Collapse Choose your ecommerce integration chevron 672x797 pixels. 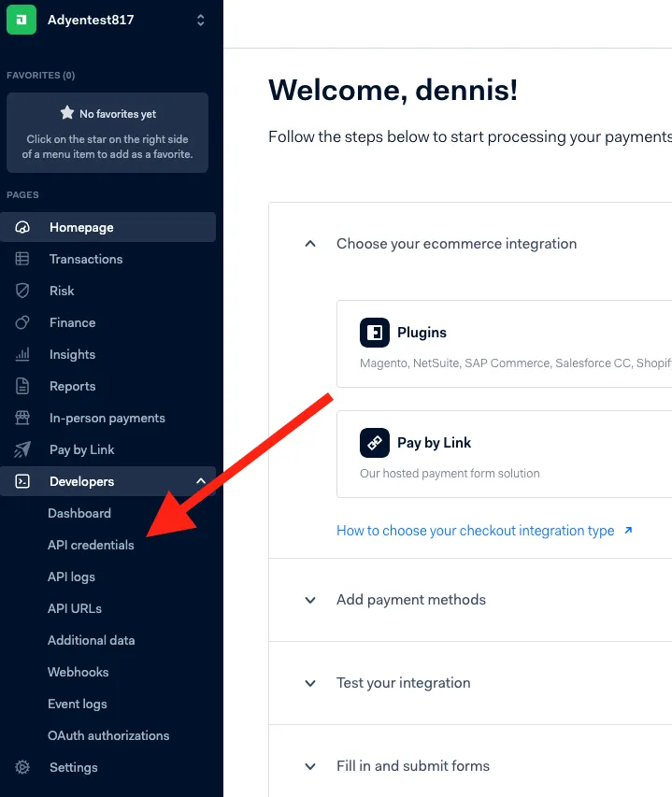pos(310,244)
